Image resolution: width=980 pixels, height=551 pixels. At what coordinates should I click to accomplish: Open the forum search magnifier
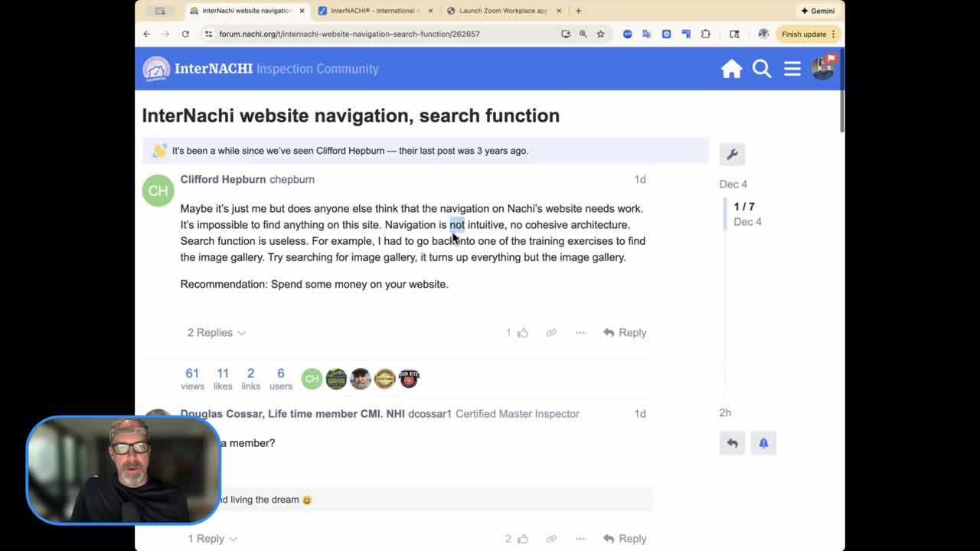(762, 69)
